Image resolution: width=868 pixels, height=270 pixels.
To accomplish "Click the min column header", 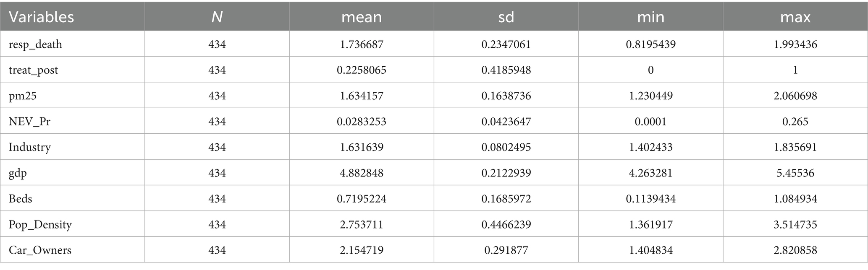I will (x=650, y=17).
